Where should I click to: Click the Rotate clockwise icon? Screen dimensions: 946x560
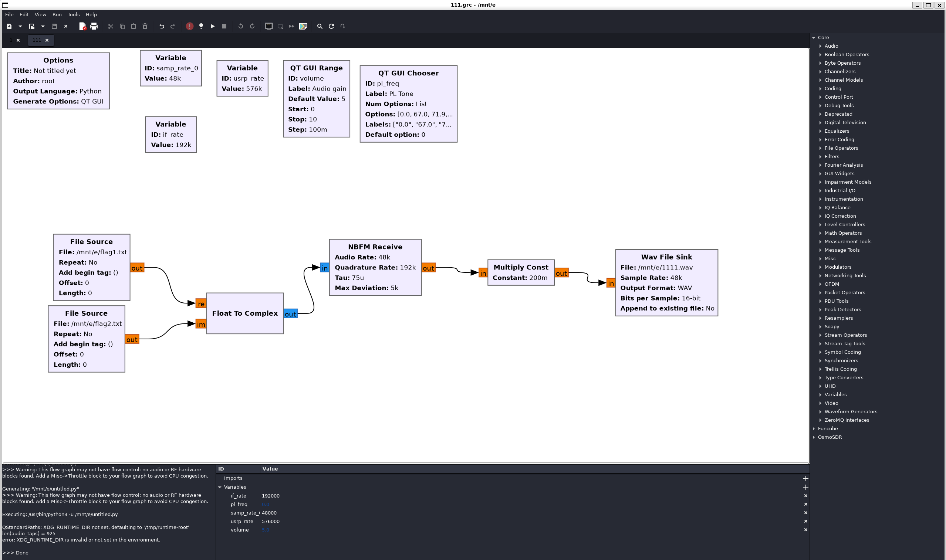[x=252, y=26]
